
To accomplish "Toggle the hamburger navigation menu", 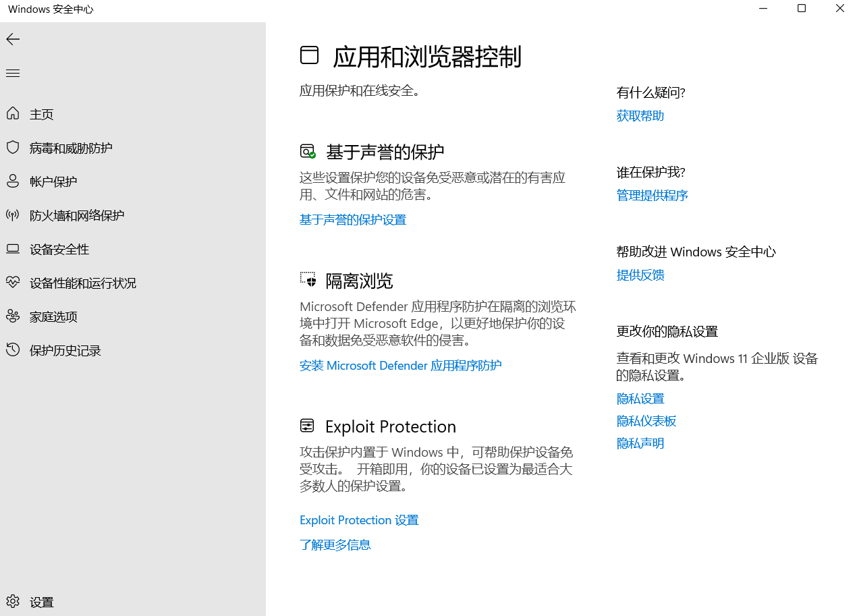I will [x=13, y=73].
